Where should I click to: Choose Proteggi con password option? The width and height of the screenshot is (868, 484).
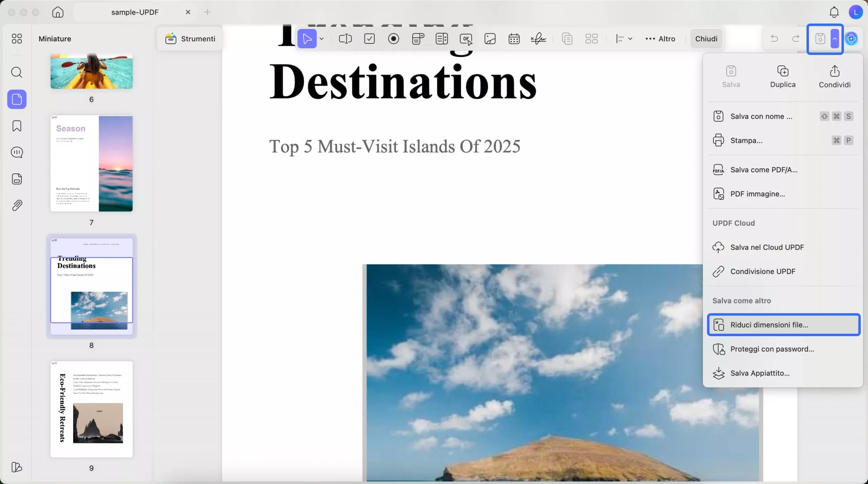[x=772, y=349]
